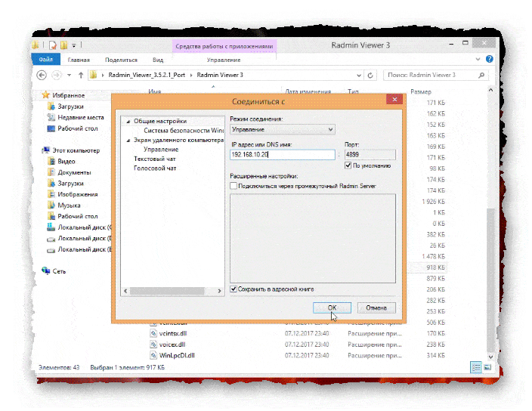Click Explorer vertical scrollbar up arrow
Image resolution: width=532 pixels, height=411 pixels.
pos(490,90)
